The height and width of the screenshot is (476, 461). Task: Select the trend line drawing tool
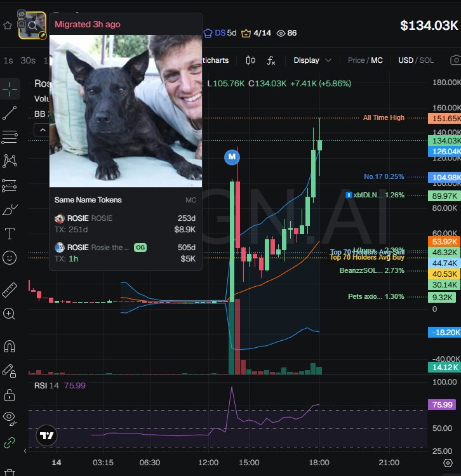10,113
